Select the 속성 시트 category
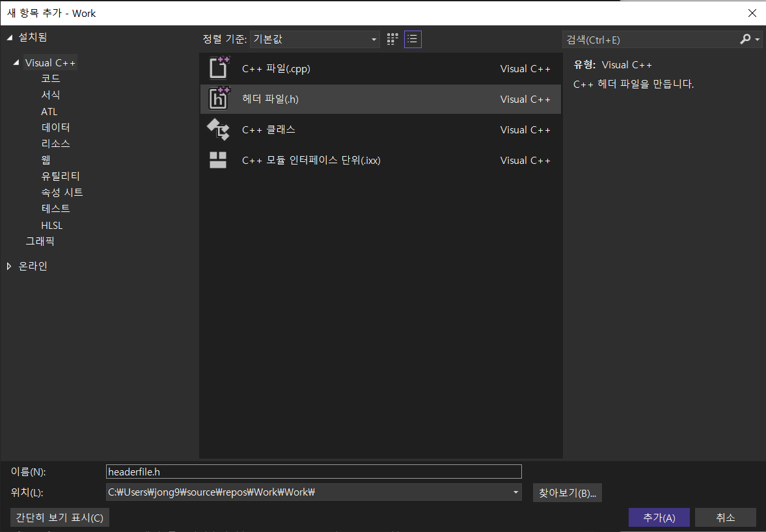Screen dimensions: 766x532 tap(62, 193)
